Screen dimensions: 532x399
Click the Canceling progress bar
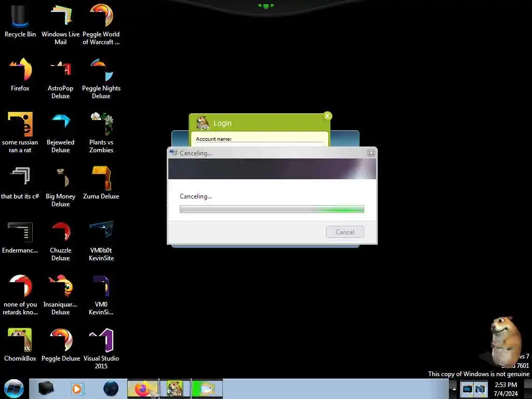tap(272, 209)
